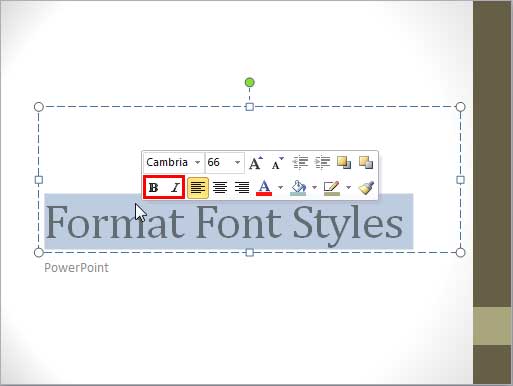Center the selected text
This screenshot has width=513, height=386.
coord(220,188)
